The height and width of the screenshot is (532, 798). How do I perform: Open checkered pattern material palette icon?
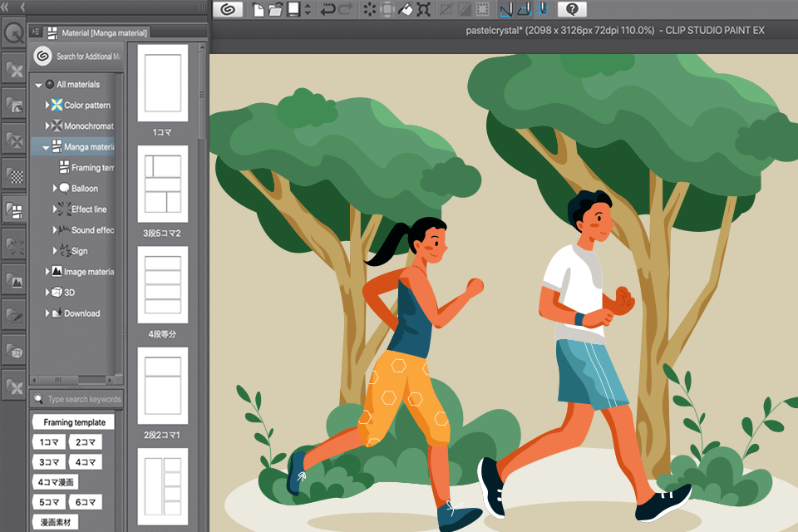[x=14, y=175]
